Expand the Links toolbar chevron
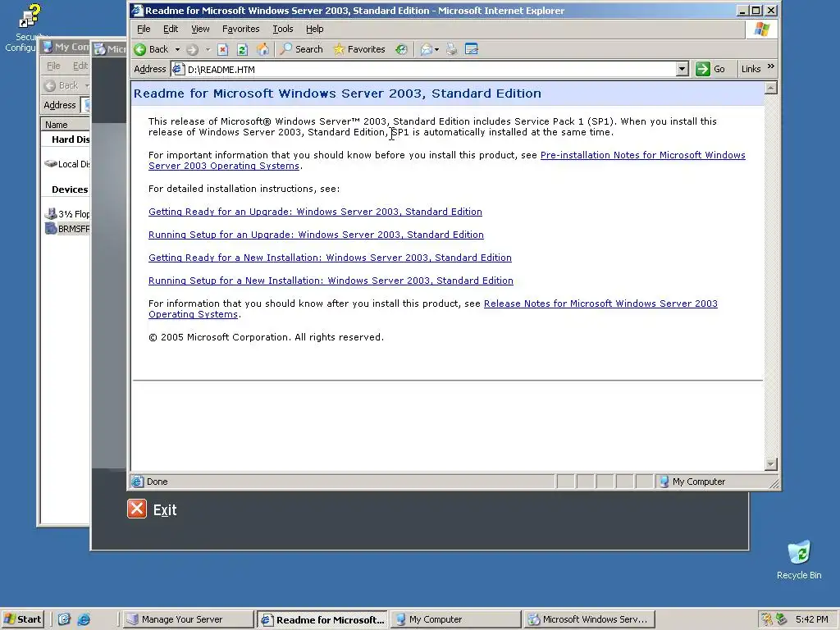Viewport: 840px width, 630px height. tap(771, 66)
